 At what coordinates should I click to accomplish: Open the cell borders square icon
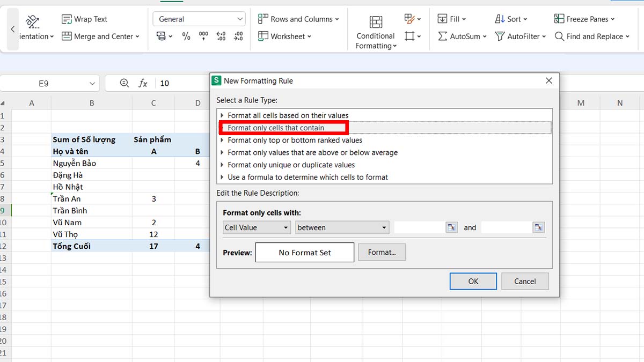coord(412,36)
